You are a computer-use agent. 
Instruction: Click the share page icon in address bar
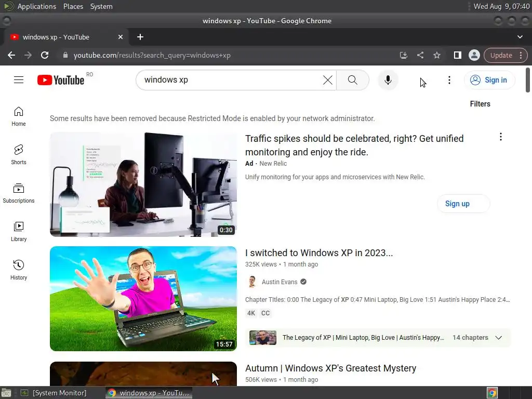tap(420, 55)
